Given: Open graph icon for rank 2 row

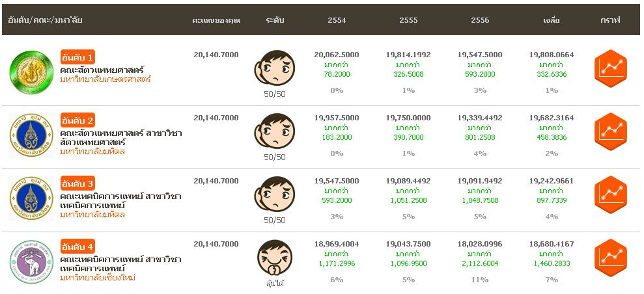Looking at the screenshot, I should coord(610,131).
